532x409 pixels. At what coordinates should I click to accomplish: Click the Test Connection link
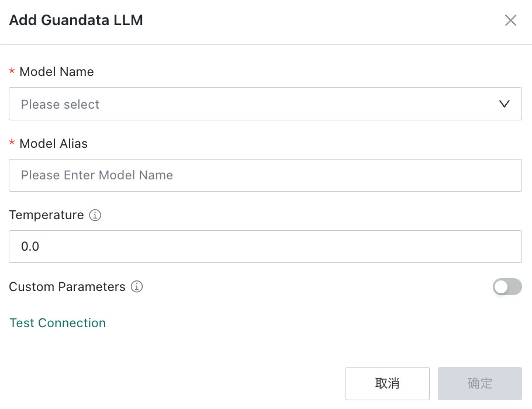tap(58, 323)
